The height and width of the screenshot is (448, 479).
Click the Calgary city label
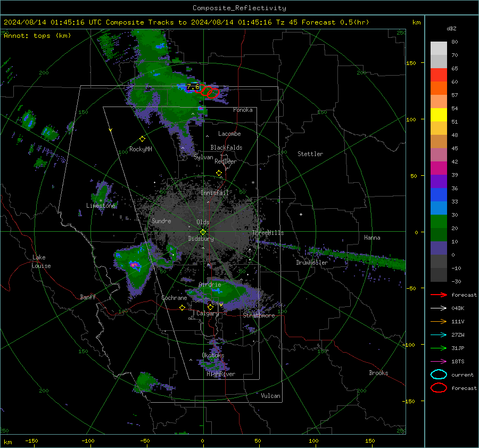[x=208, y=313]
